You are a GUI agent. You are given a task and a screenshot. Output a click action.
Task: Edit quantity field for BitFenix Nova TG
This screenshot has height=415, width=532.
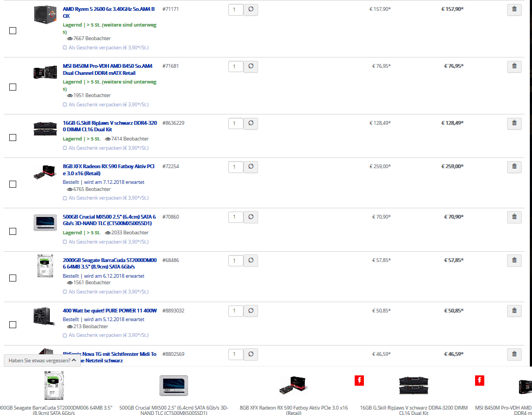(236, 355)
